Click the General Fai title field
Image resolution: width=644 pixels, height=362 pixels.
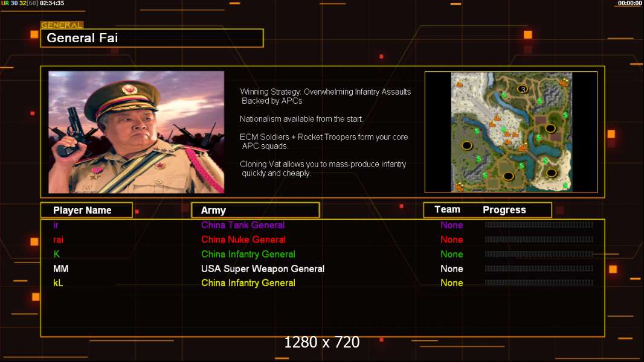pyautogui.click(x=152, y=38)
